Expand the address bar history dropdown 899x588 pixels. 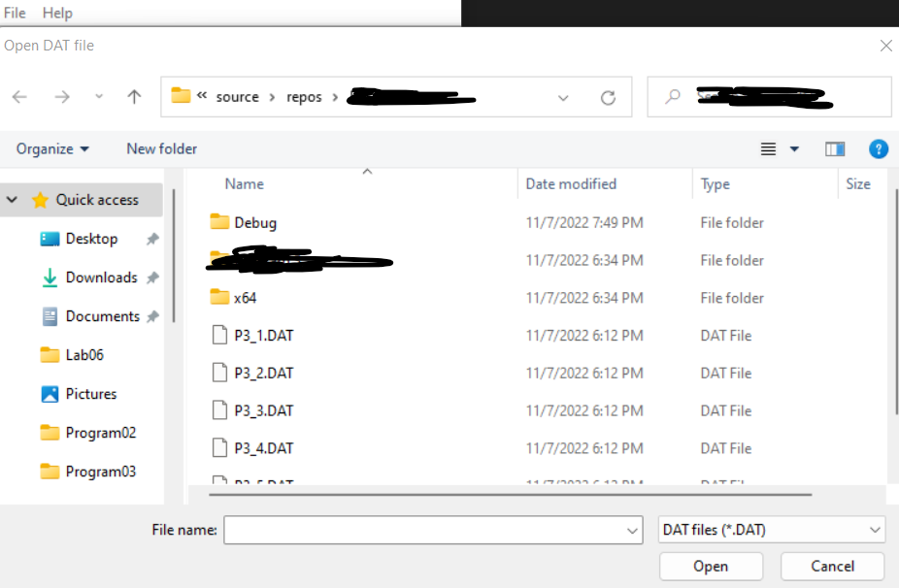tap(563, 98)
